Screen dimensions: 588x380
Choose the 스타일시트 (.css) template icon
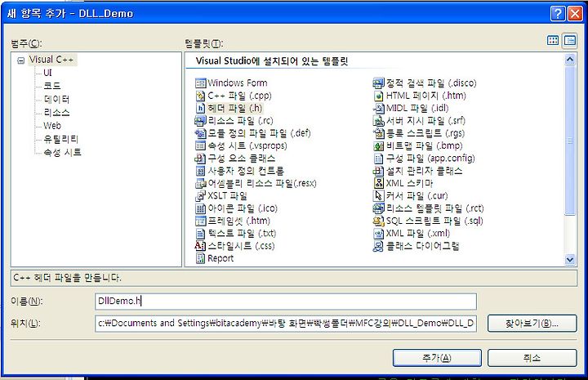pos(201,246)
